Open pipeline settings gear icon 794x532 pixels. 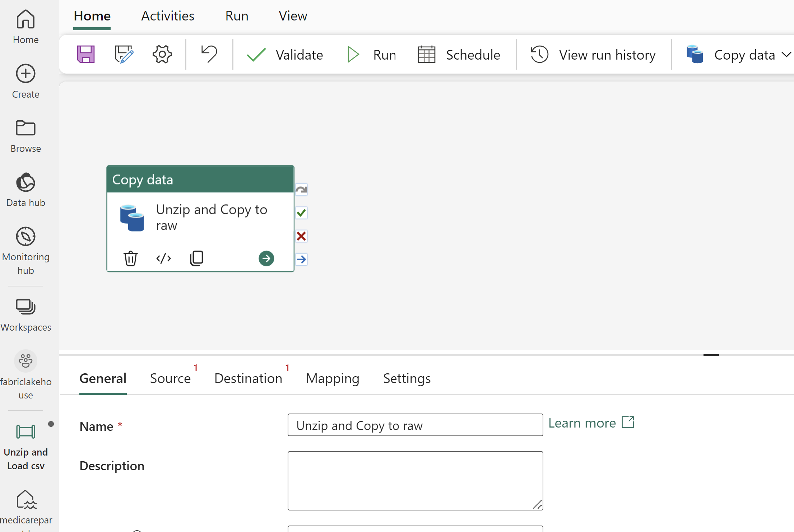click(x=162, y=55)
